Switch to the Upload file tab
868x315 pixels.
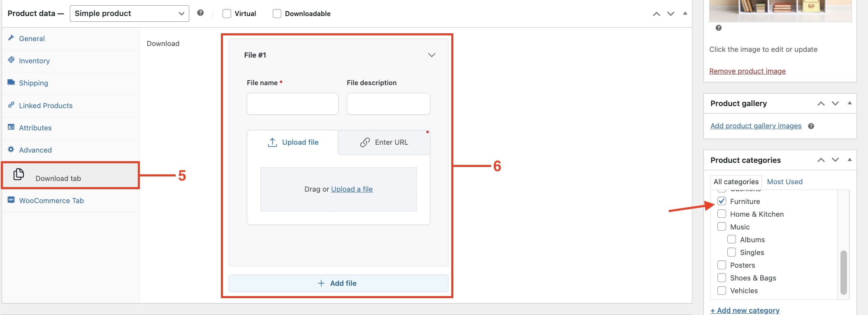coord(292,142)
